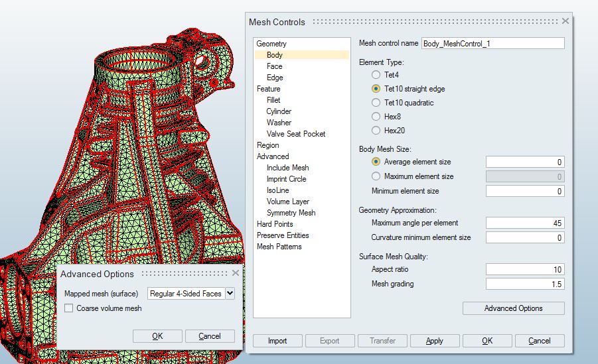The image size is (598, 364).
Task: Click the Import button
Action: tap(277, 341)
